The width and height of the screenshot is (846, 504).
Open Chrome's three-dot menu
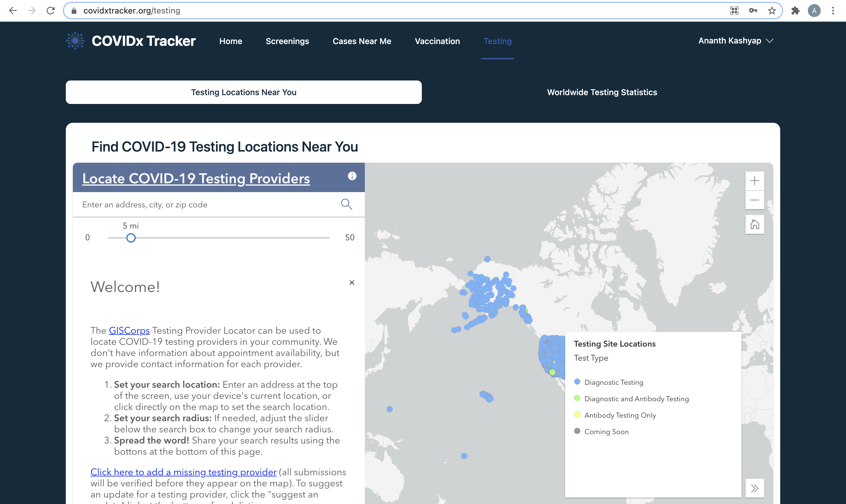click(833, 11)
